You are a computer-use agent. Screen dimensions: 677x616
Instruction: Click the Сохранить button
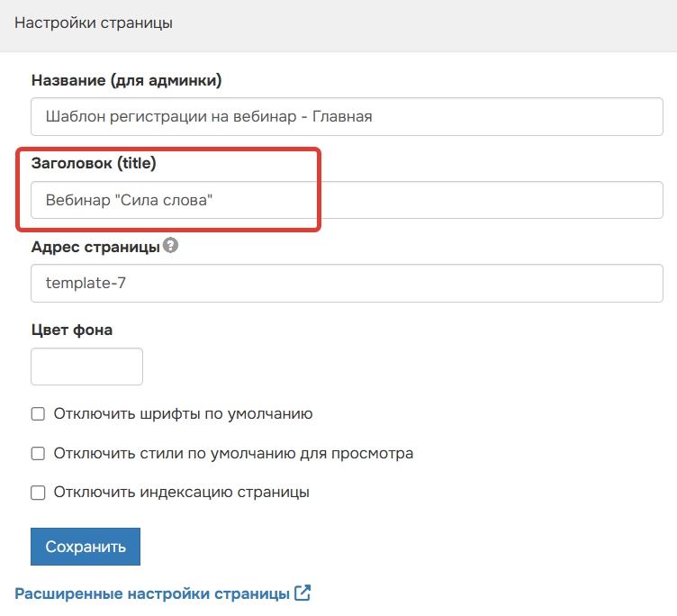(x=86, y=547)
